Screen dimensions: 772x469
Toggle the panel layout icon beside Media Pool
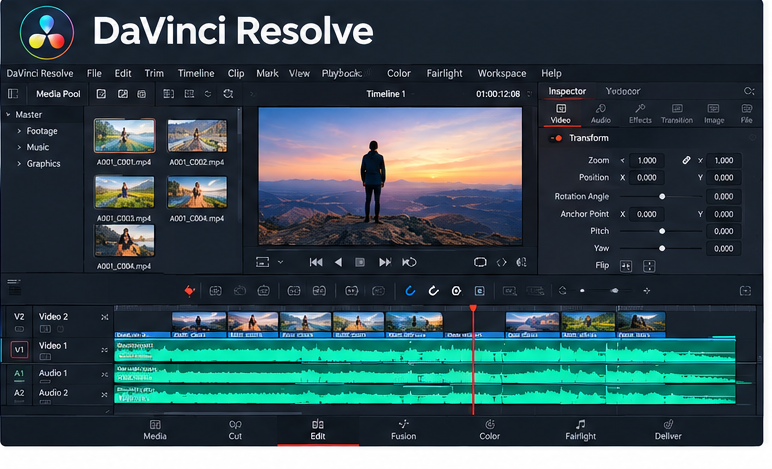click(x=13, y=94)
